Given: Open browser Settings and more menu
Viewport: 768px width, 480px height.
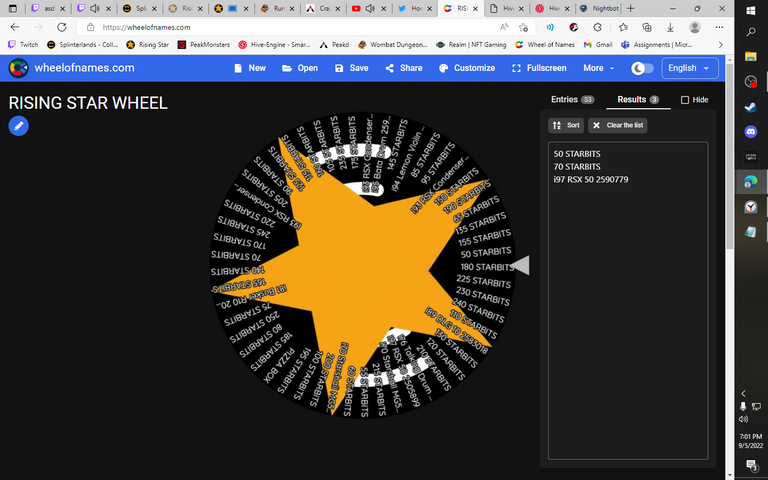Looking at the screenshot, I should click(719, 27).
